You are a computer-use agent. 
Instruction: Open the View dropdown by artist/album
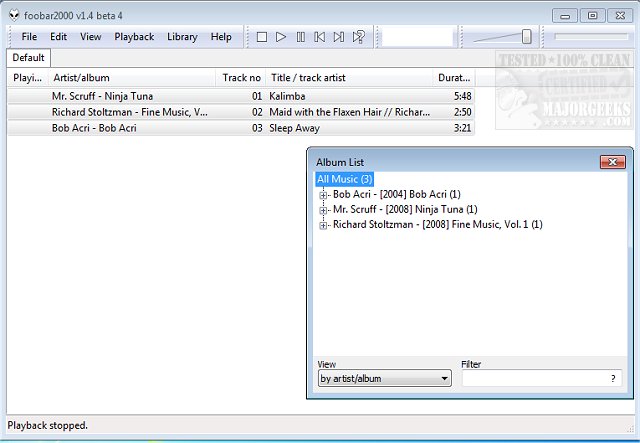[x=384, y=379]
